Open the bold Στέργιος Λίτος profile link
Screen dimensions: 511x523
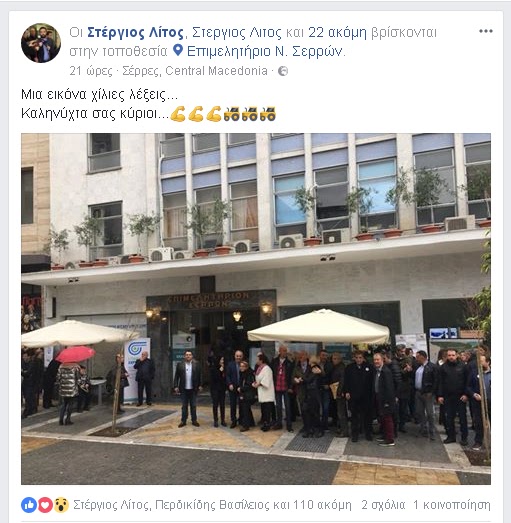click(x=135, y=33)
